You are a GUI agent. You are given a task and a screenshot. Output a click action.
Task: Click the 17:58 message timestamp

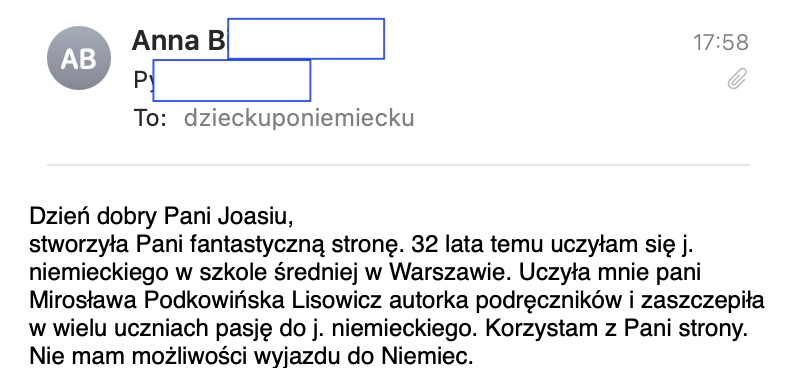(721, 43)
